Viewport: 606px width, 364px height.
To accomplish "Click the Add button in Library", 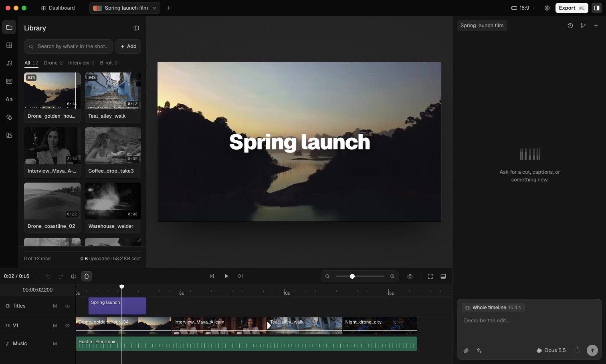I will pos(128,46).
